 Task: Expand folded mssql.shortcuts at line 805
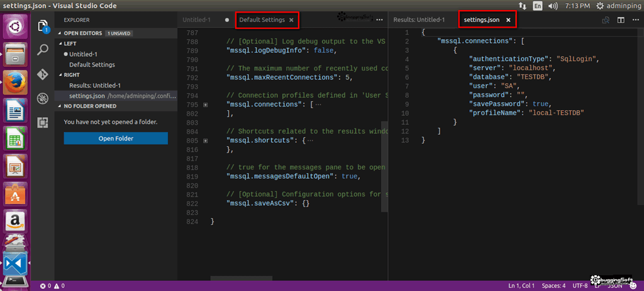pos(206,140)
